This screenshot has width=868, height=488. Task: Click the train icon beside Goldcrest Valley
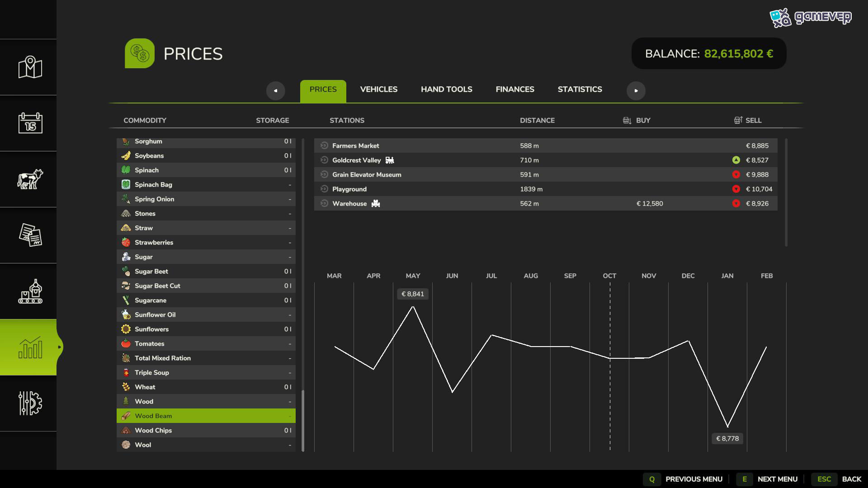tap(390, 160)
